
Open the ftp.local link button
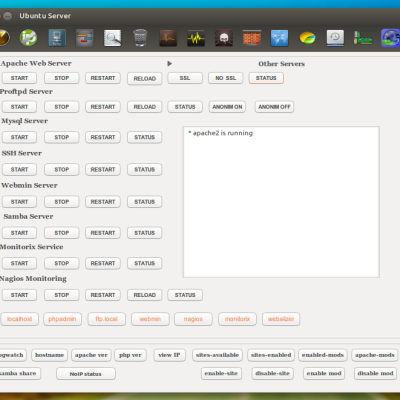pyautogui.click(x=107, y=319)
